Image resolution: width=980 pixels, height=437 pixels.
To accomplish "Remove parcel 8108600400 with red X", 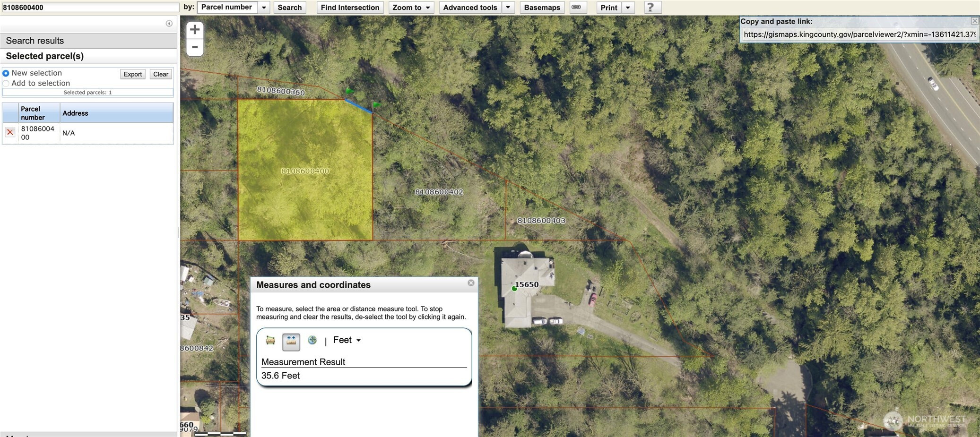I will coord(10,132).
